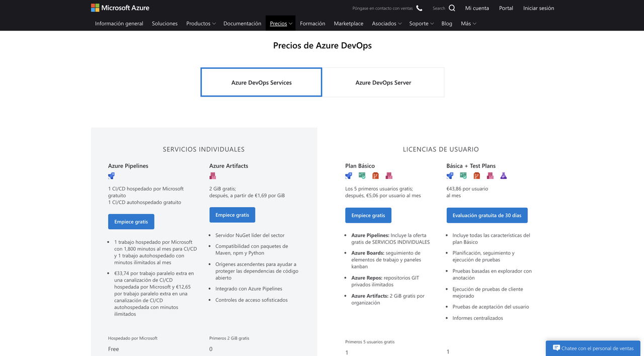Click Repos icon in Básica + Test Plans
The width and height of the screenshot is (644, 356).
pos(476,176)
